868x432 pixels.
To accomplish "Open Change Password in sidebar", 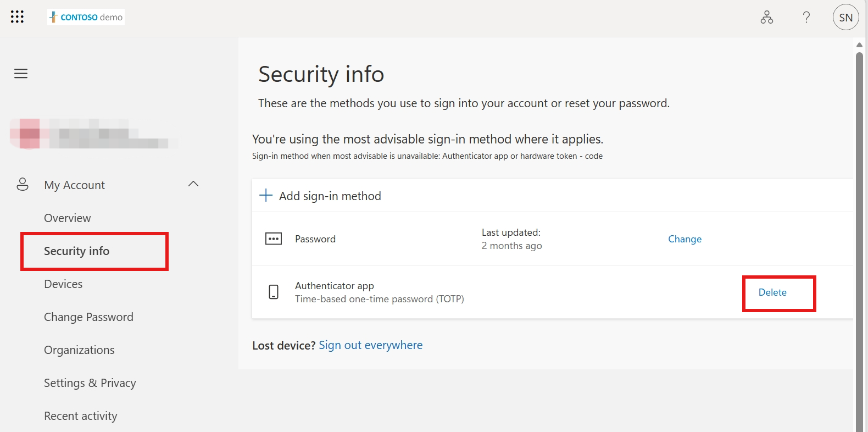I will tap(88, 317).
